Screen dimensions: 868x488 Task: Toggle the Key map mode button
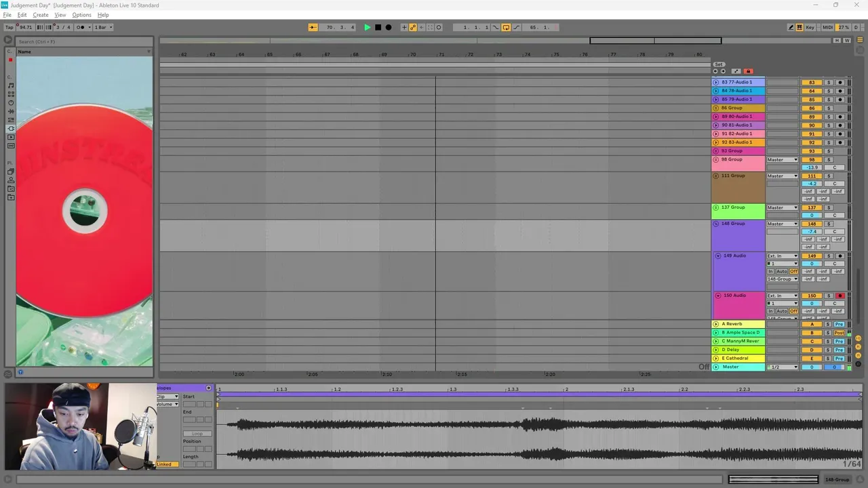tap(810, 27)
